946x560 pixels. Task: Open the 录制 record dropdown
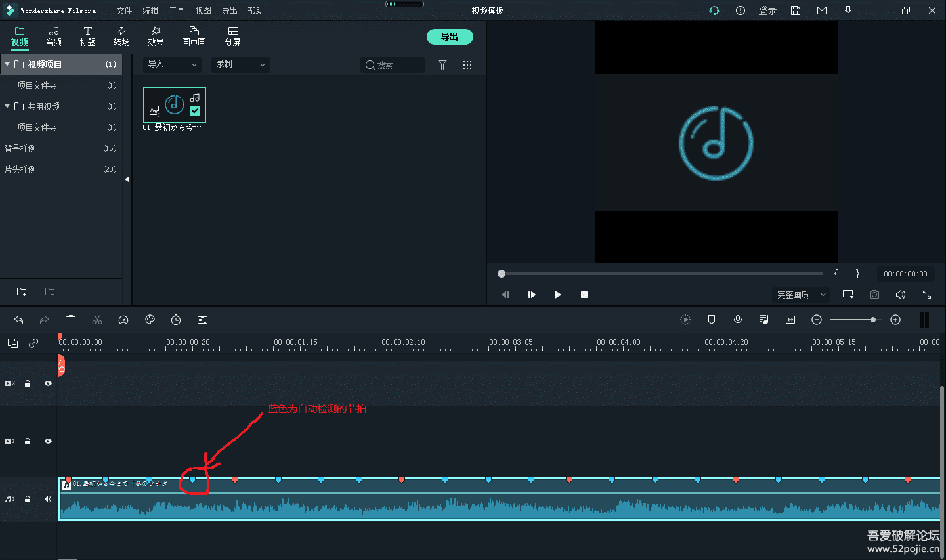coord(241,64)
